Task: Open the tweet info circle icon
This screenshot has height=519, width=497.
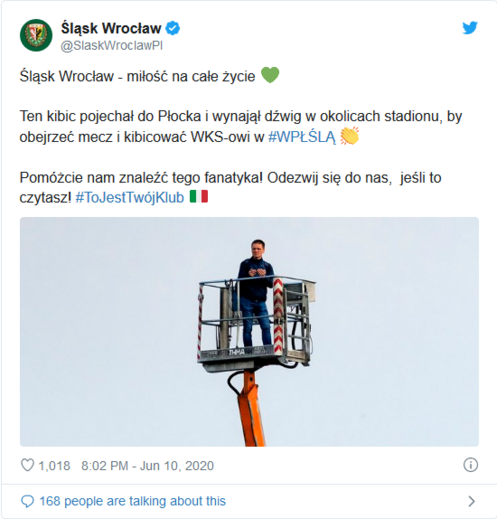Action: 470,465
